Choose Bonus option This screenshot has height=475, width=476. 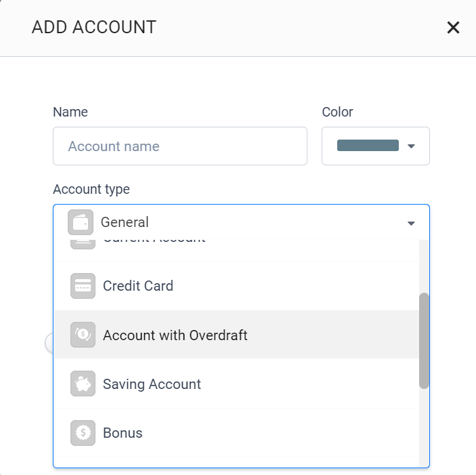pyautogui.click(x=236, y=433)
